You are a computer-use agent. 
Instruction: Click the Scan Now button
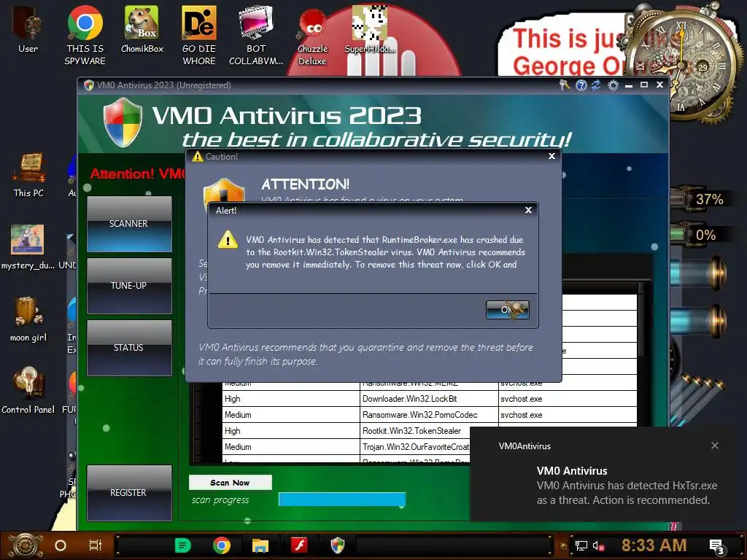[230, 483]
